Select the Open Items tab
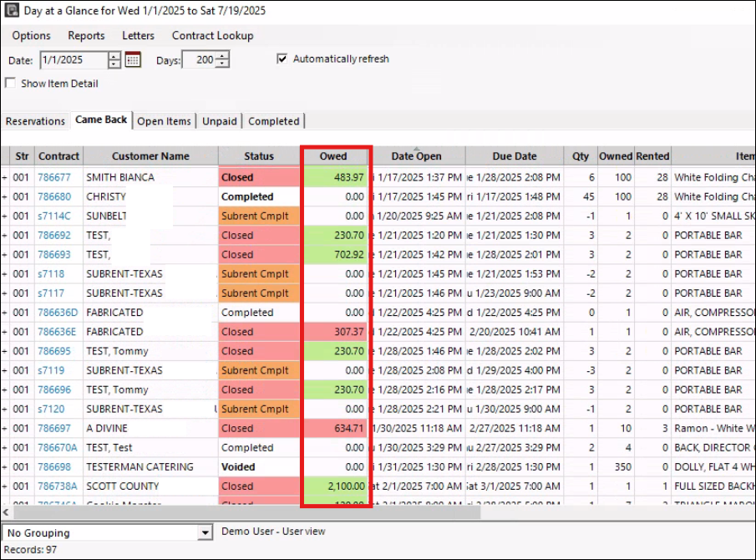Screen dimensions: 756x560 click(x=164, y=121)
